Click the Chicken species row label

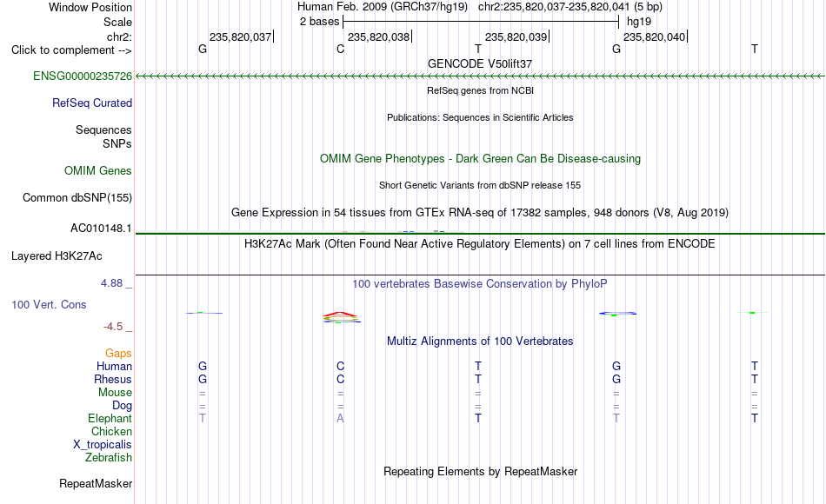111,431
